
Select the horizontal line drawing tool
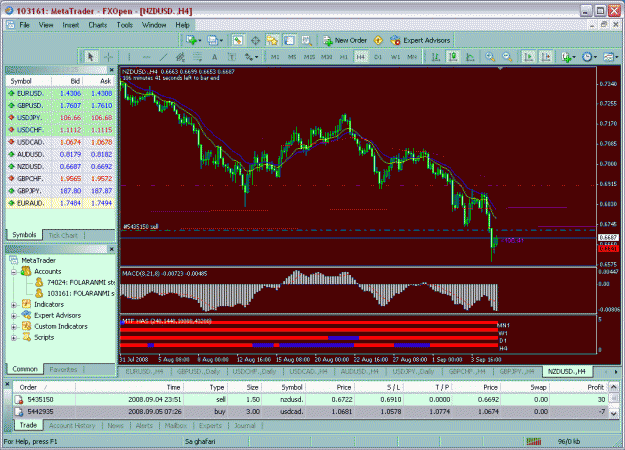click(146, 57)
